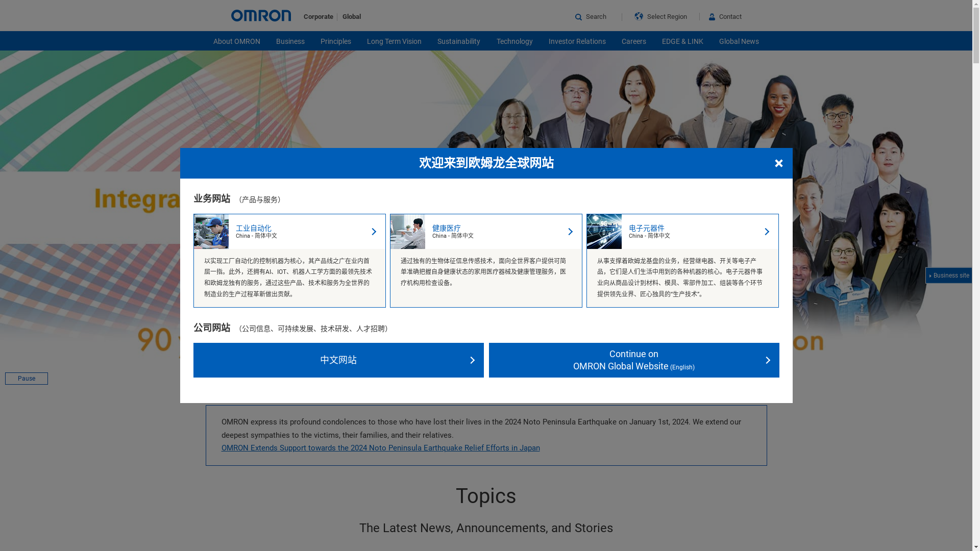Click the 业务网站 section heading
Image resolution: width=980 pixels, height=551 pixels.
pos(212,198)
